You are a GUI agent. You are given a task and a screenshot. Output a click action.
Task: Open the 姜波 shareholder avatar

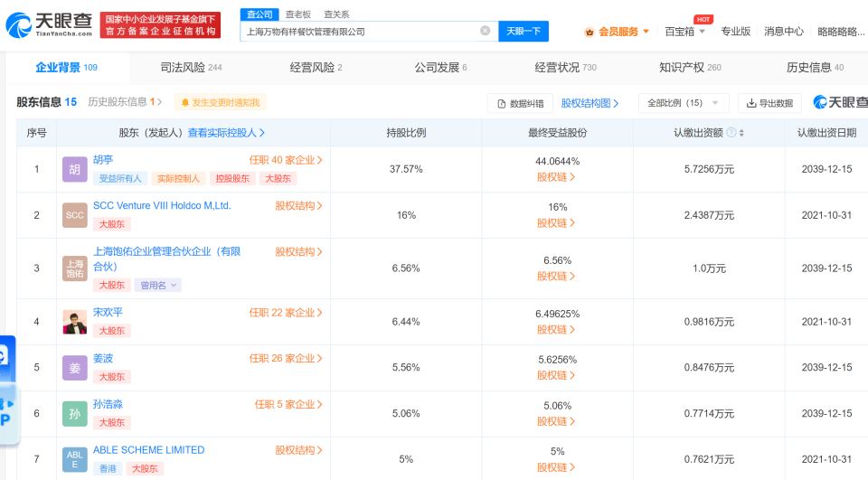[75, 368]
